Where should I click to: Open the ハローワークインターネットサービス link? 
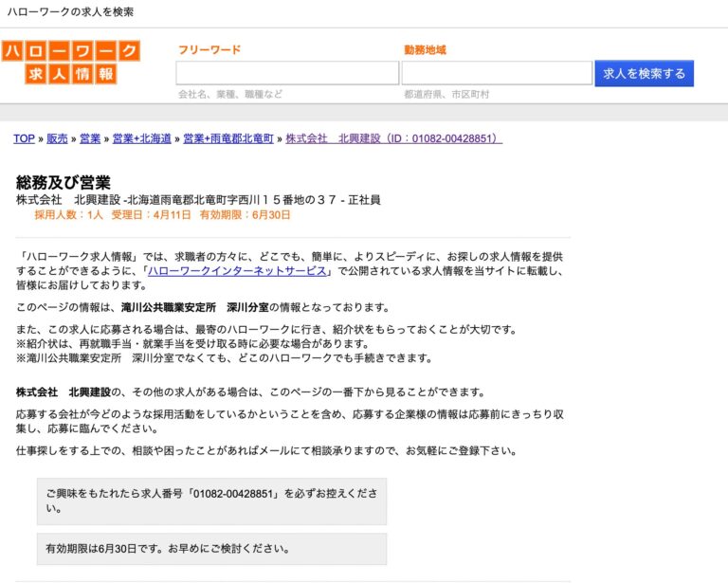(238, 271)
